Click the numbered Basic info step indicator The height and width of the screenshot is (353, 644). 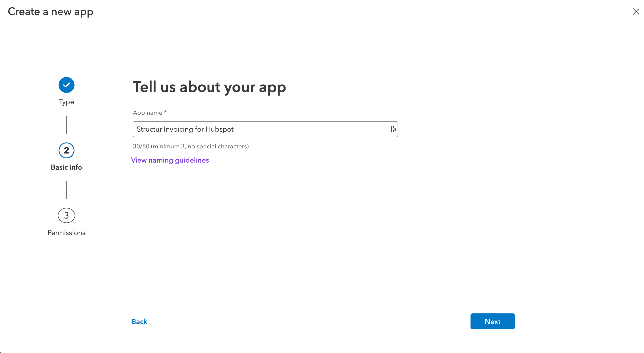click(66, 150)
